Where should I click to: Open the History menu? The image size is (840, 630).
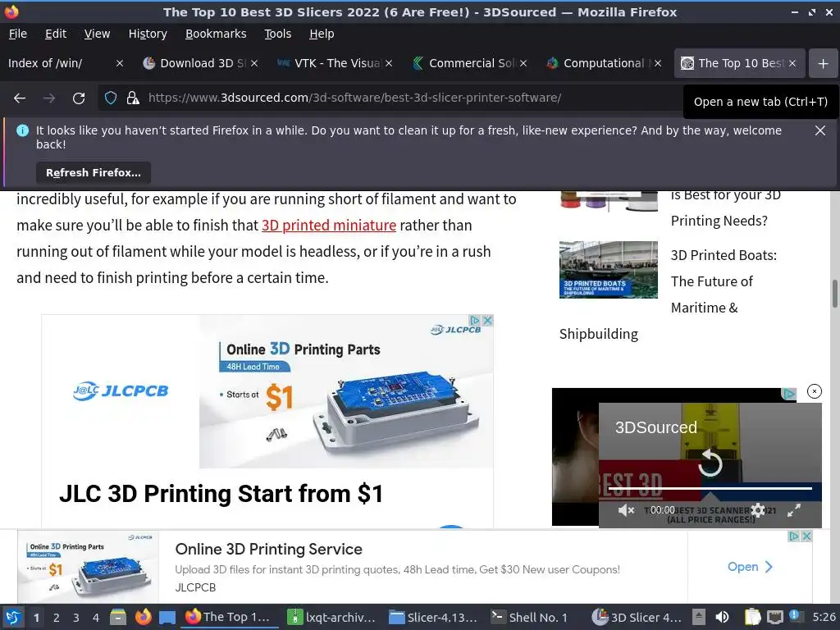pos(148,34)
